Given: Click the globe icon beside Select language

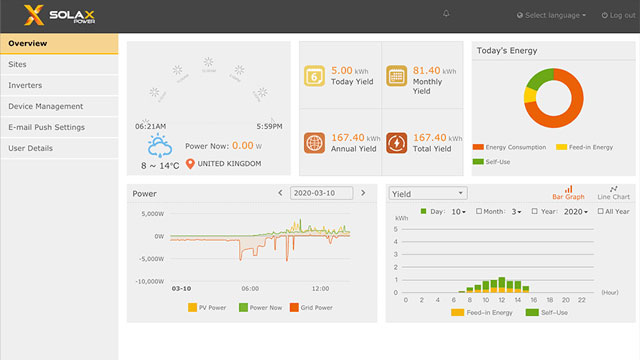Looking at the screenshot, I should (x=520, y=16).
